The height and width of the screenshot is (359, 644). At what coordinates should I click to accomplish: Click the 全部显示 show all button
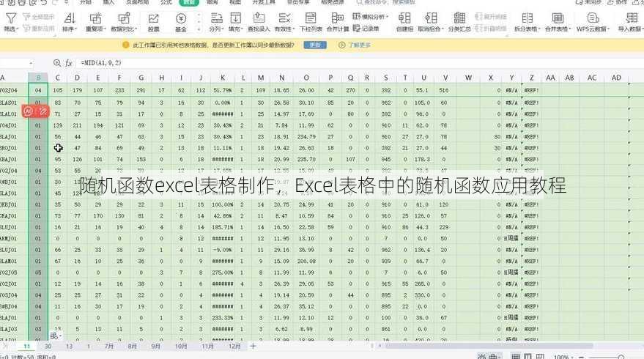tap(39, 17)
